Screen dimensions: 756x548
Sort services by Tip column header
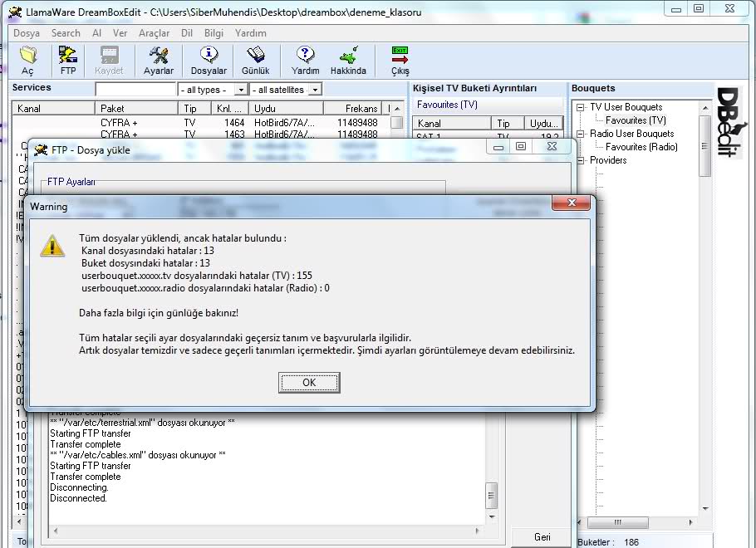194,109
